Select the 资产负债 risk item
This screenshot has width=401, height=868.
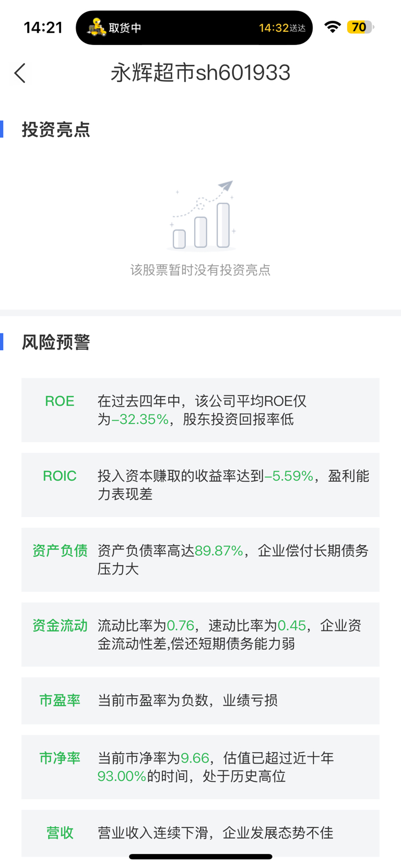[x=200, y=560]
